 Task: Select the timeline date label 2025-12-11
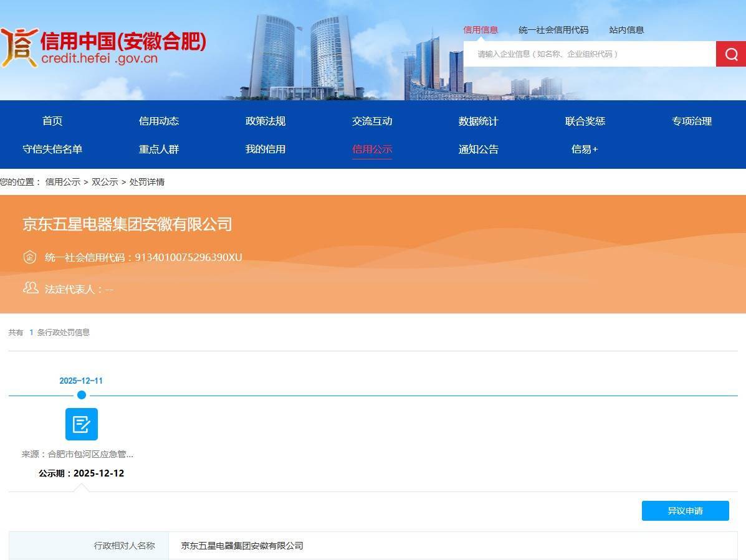pyautogui.click(x=82, y=381)
